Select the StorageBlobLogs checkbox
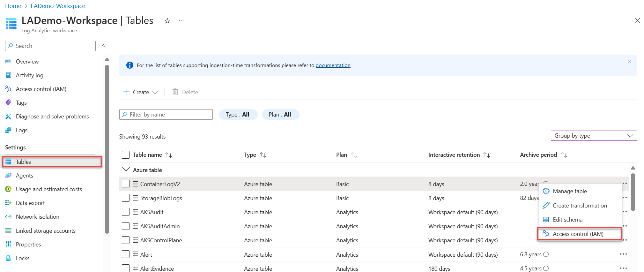The image size is (644, 272). (x=126, y=198)
